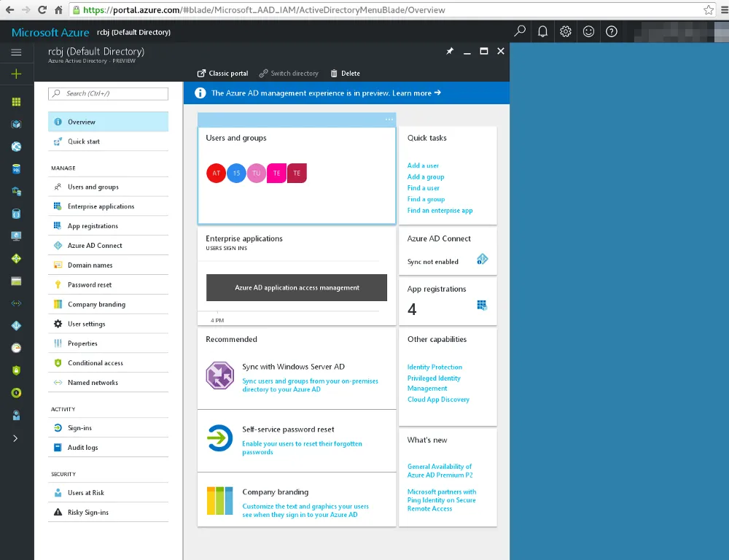The height and width of the screenshot is (560, 729).
Task: Open the Virtual machines monitor icon in sidebar
Action: pos(16,236)
